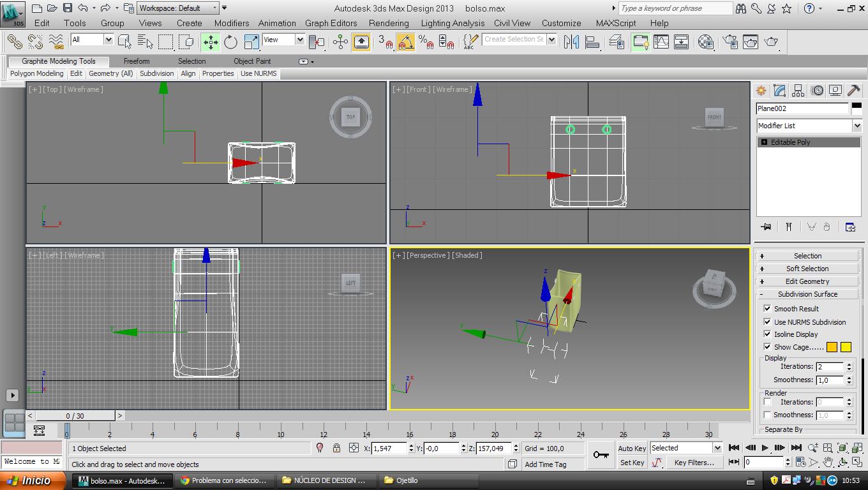Save the file using the floppy disk icon

(68, 8)
